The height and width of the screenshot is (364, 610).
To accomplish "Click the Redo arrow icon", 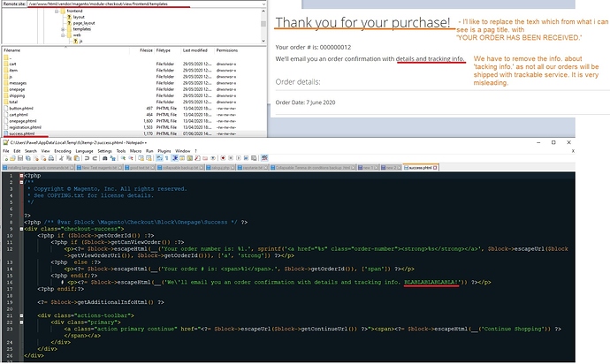I will pyautogui.click(x=95, y=158).
